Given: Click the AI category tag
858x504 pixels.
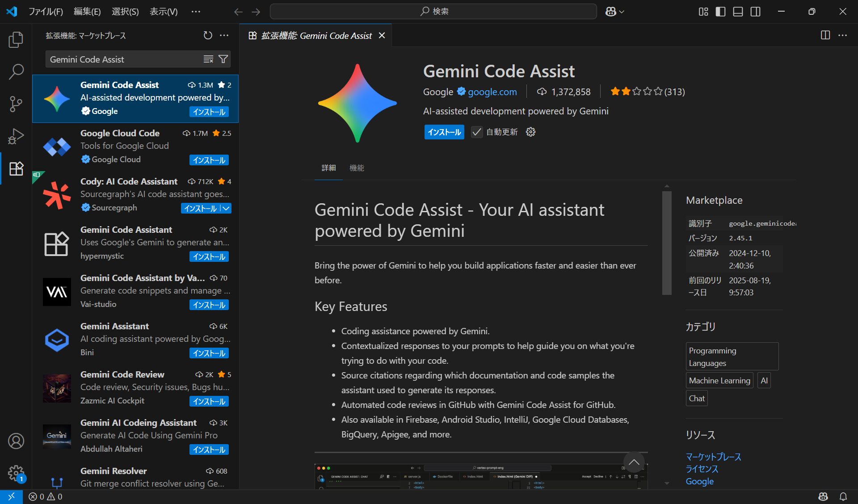Looking at the screenshot, I should (x=764, y=381).
